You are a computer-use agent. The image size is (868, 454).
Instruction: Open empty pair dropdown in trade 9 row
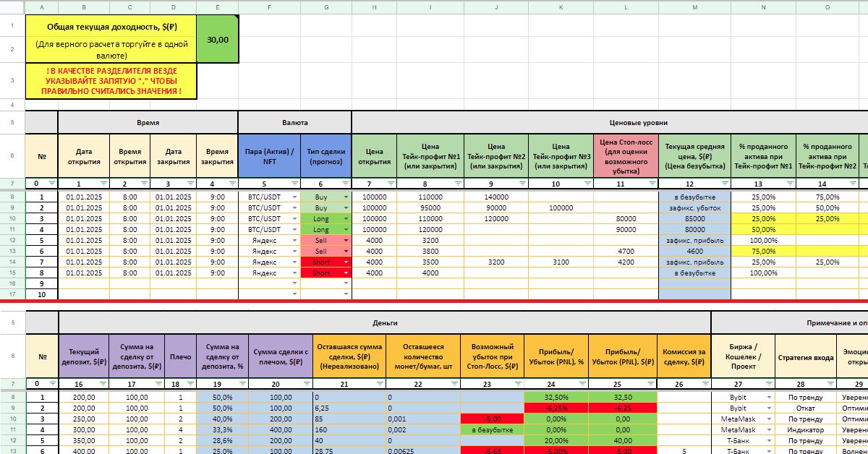(x=294, y=284)
